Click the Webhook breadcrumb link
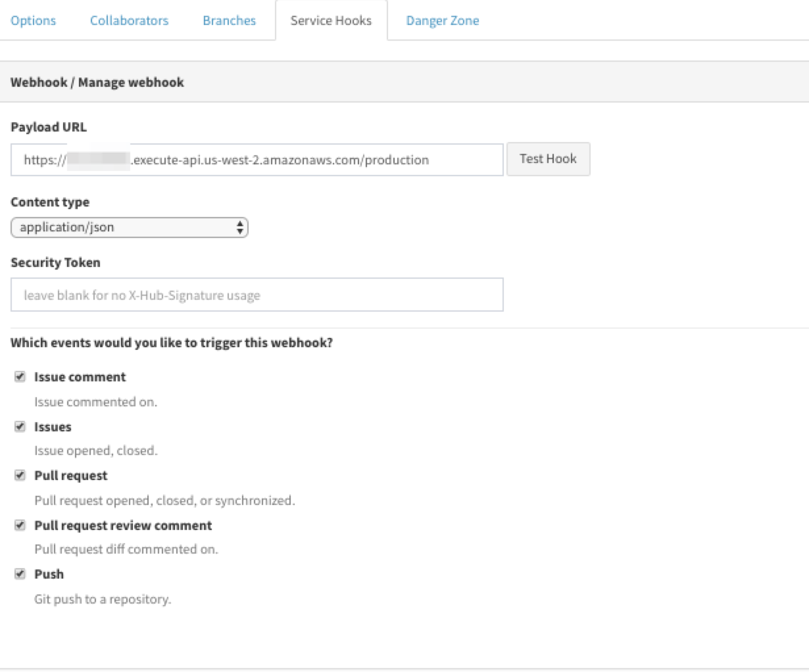Screen dimensions: 809x672 (x=37, y=82)
